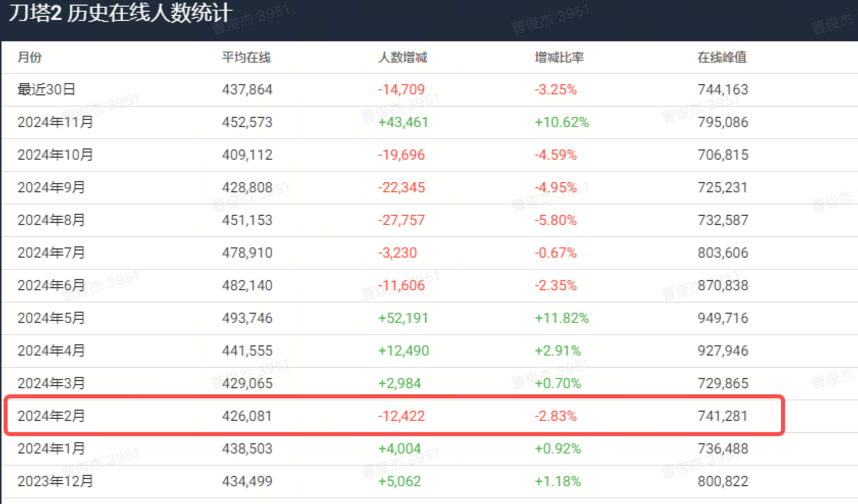Image resolution: width=858 pixels, height=504 pixels.
Task: Select the 2023年12月 row label
Action: [x=56, y=482]
